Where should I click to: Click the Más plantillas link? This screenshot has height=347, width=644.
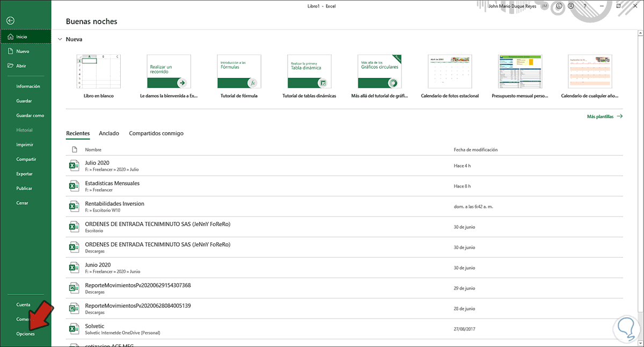605,116
